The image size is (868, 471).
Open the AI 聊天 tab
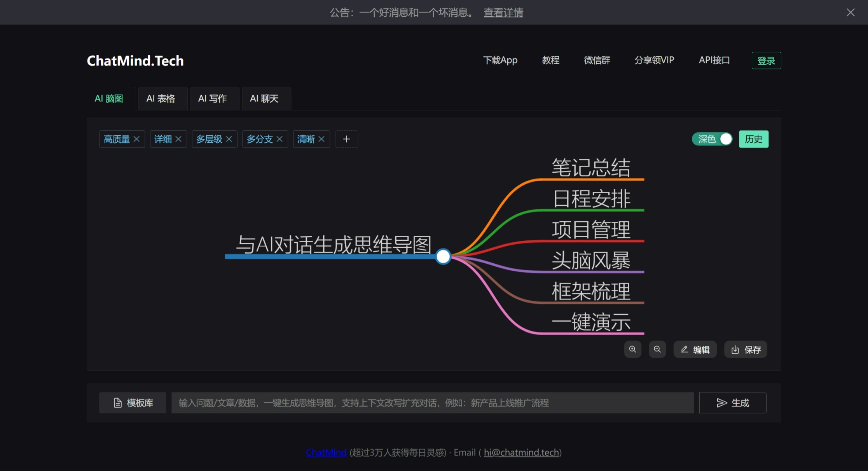tap(264, 98)
